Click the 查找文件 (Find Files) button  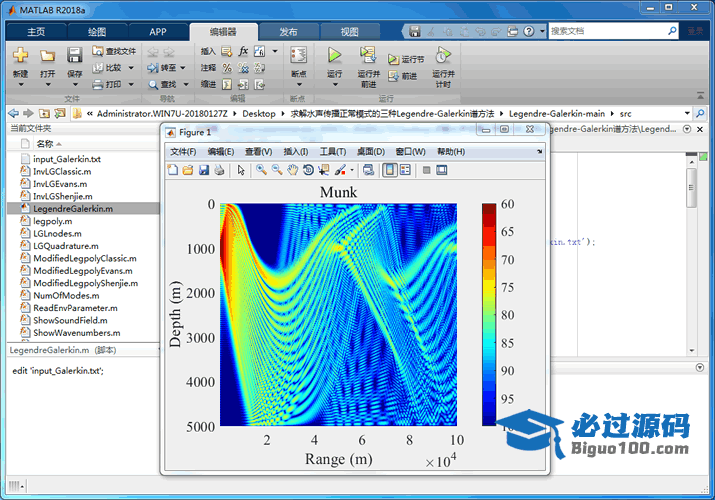coord(113,50)
